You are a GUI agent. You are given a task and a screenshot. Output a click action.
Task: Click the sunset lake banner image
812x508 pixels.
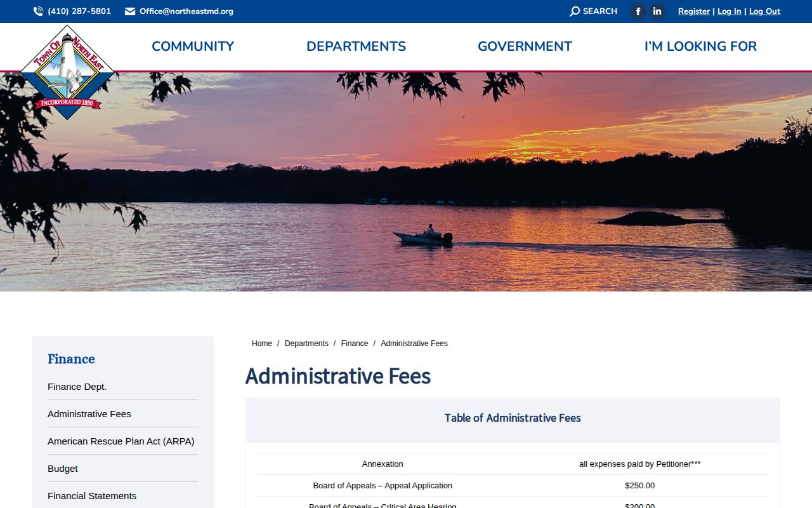tap(406, 182)
